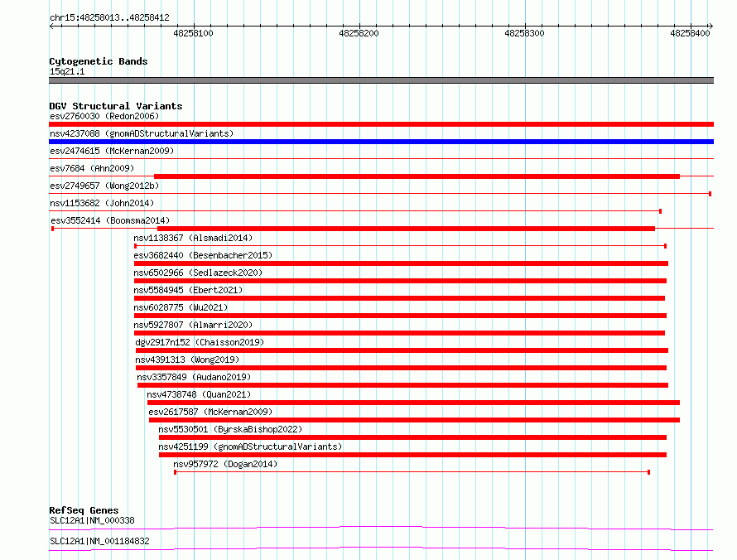The height and width of the screenshot is (560, 737).
Task: Click the esv2760030 (Redon2006) label
Action: (x=104, y=116)
